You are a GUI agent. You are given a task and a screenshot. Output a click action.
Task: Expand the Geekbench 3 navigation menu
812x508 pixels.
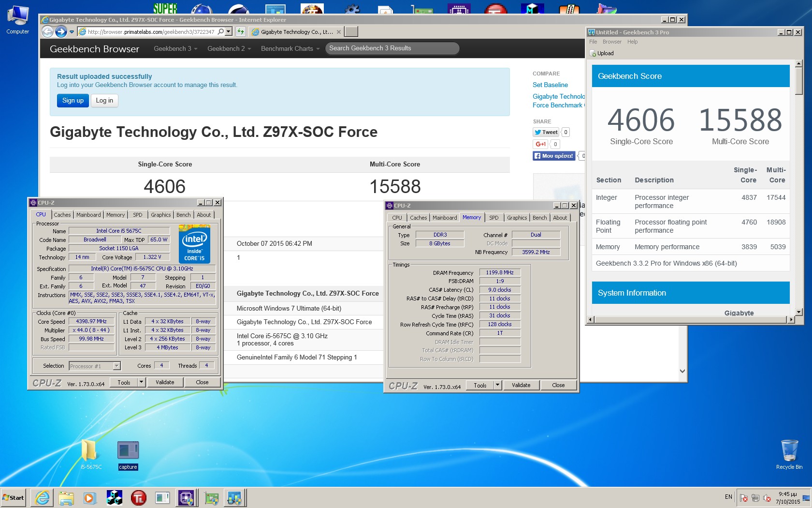click(175, 48)
